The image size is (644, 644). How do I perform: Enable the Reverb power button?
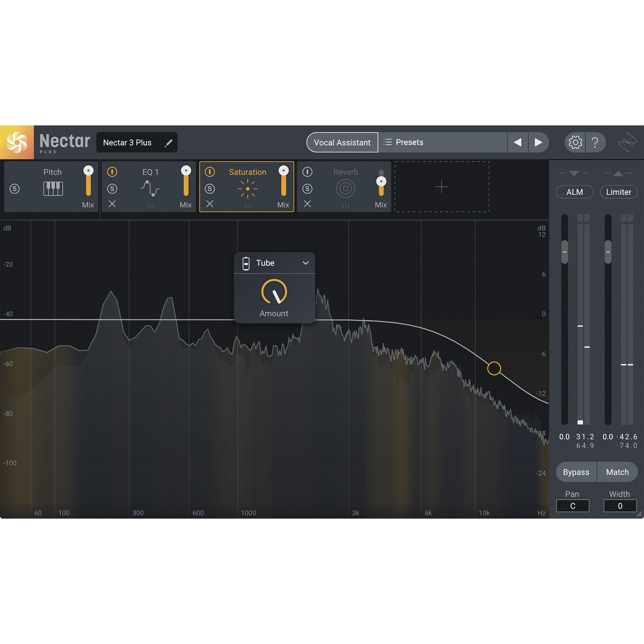click(307, 172)
